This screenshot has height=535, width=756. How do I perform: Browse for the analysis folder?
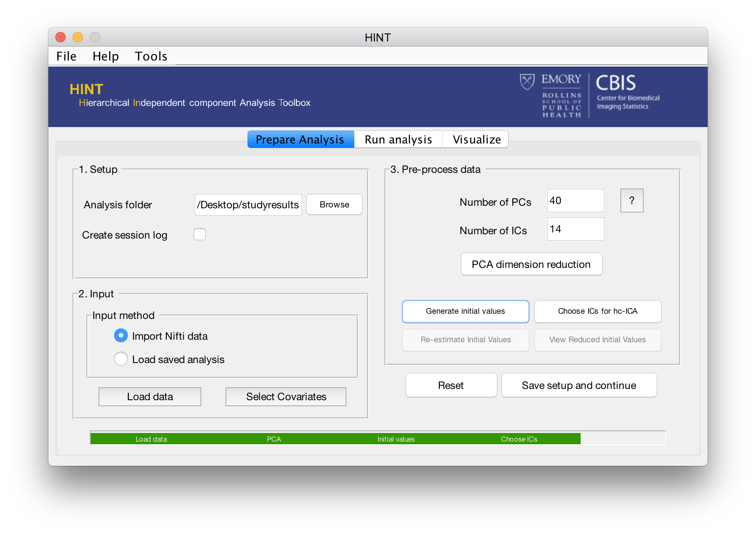[x=334, y=204]
